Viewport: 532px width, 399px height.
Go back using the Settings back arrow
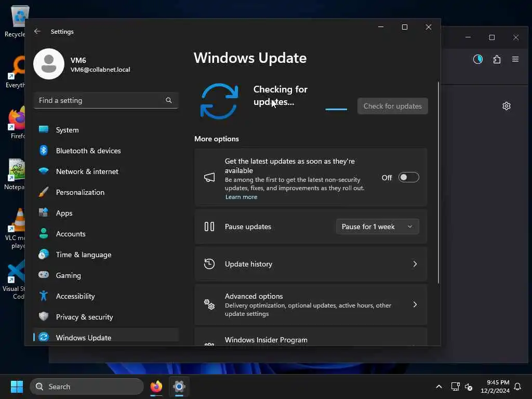coord(37,31)
